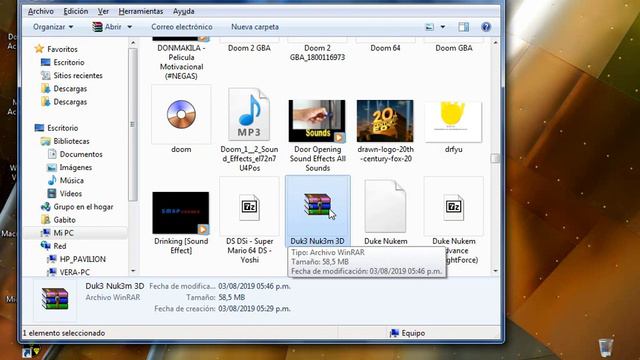The height and width of the screenshot is (360, 640).
Task: Select DONMAKILA Pelicula Motivacional file label
Action: [x=181, y=62]
